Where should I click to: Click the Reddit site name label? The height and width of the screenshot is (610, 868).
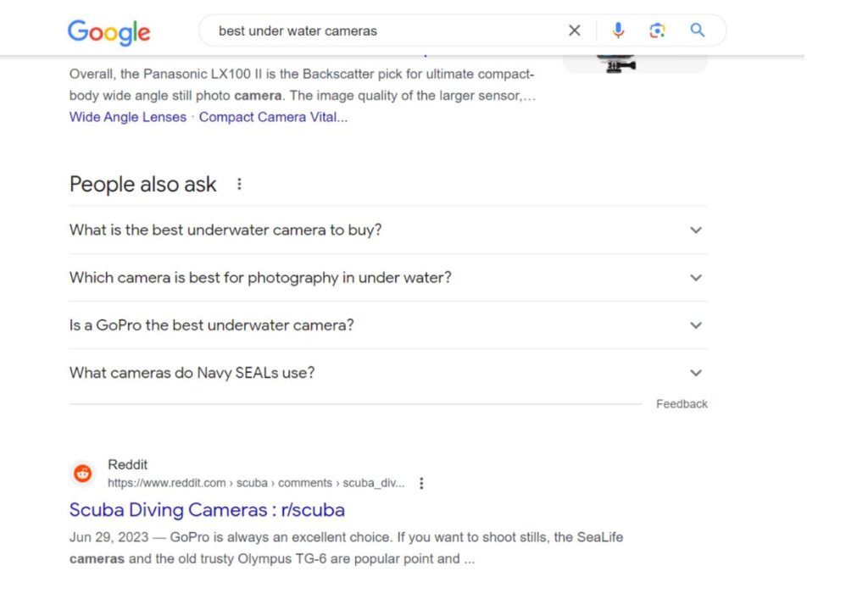click(x=127, y=464)
